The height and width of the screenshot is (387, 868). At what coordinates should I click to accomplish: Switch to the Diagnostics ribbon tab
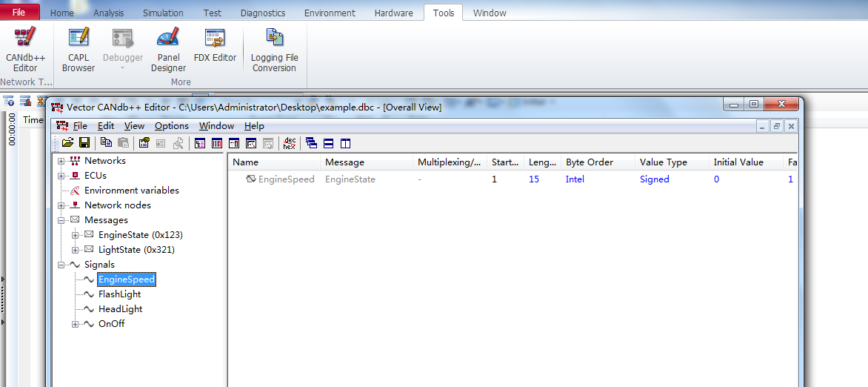[x=263, y=13]
